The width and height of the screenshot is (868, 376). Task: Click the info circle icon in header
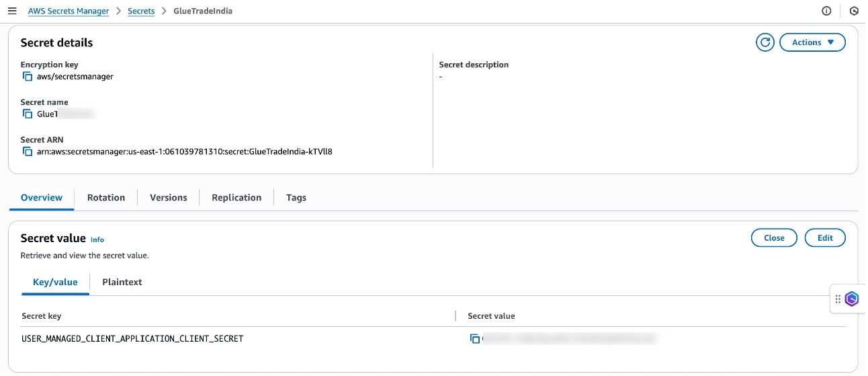[x=826, y=11]
